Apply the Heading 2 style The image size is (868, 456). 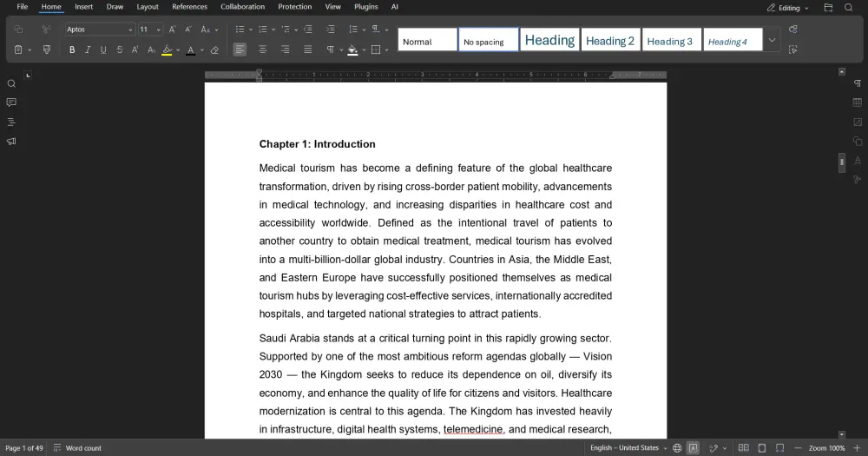610,40
